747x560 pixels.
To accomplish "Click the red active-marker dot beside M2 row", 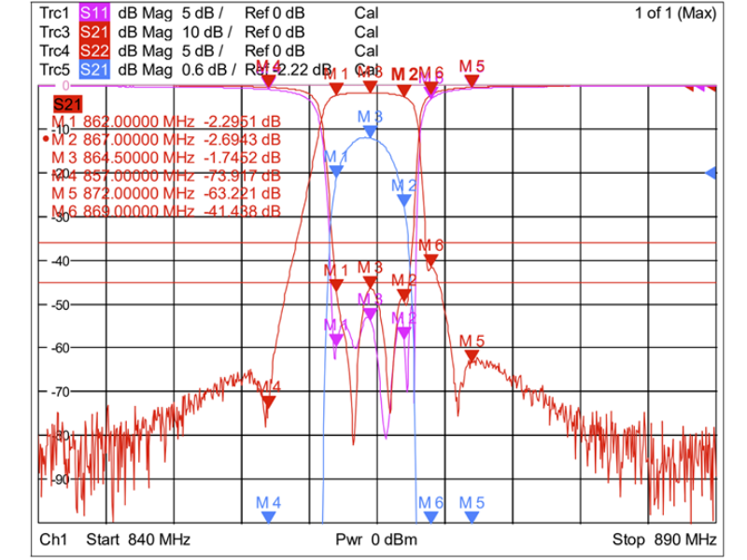I will [x=47, y=139].
